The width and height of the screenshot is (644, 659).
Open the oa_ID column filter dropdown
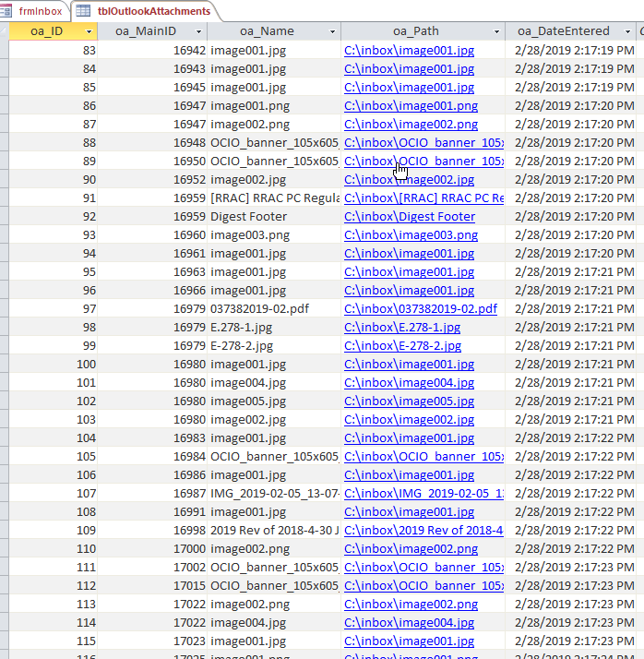(x=89, y=31)
